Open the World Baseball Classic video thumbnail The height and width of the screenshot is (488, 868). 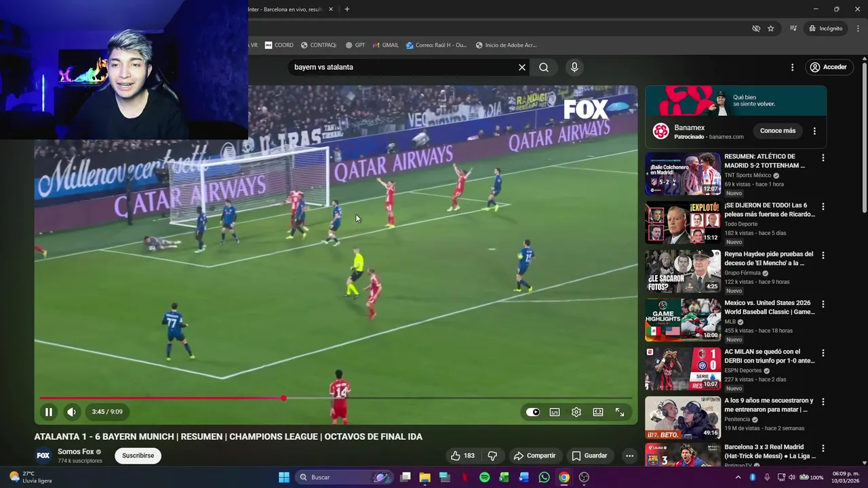tap(683, 320)
